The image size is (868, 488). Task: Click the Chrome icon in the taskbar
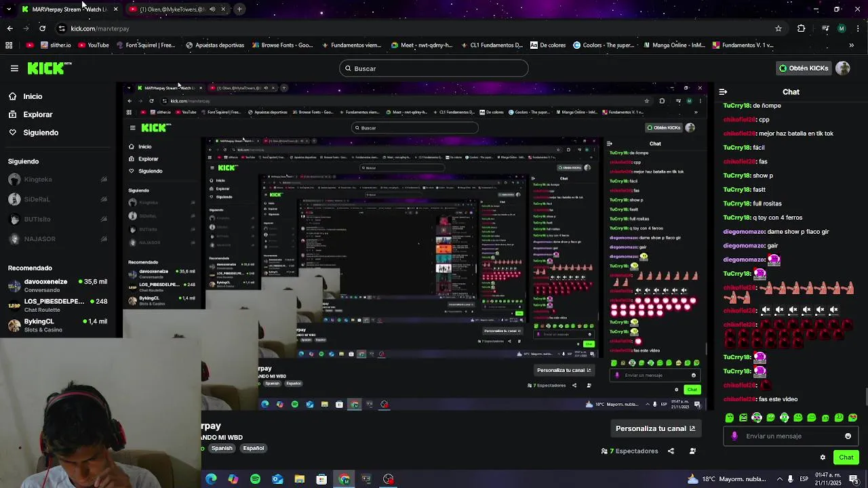(x=344, y=479)
